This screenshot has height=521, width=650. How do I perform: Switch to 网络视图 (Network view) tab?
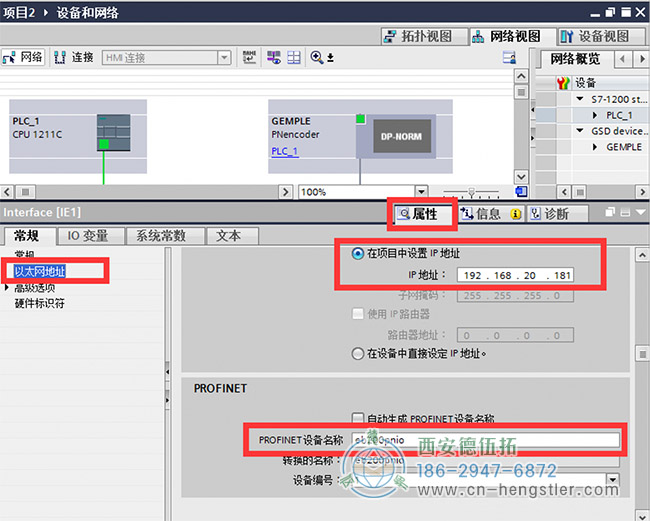coord(513,36)
